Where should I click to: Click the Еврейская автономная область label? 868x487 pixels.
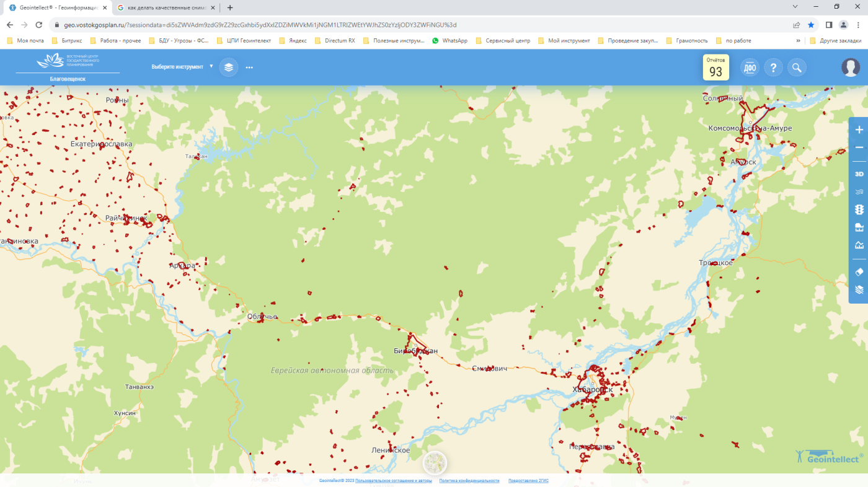pyautogui.click(x=332, y=371)
